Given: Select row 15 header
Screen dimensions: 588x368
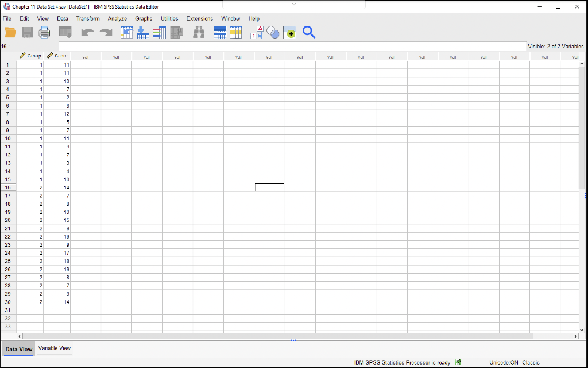Looking at the screenshot, I should coord(7,179).
